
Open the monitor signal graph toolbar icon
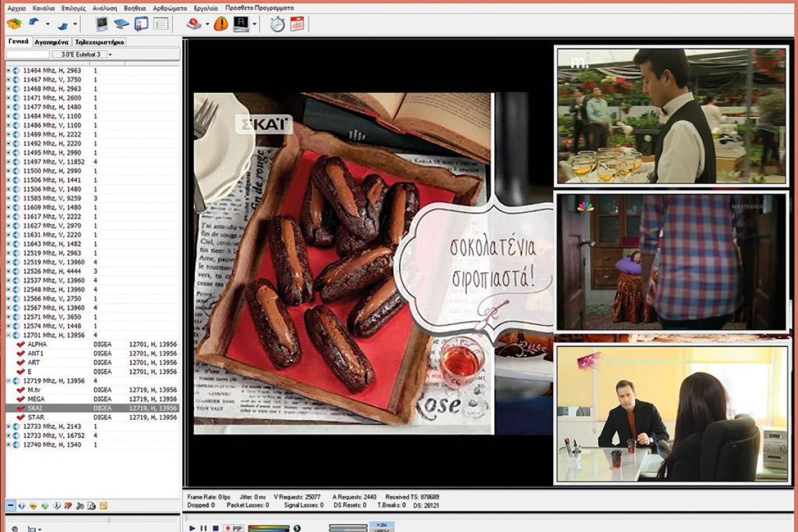(x=102, y=24)
